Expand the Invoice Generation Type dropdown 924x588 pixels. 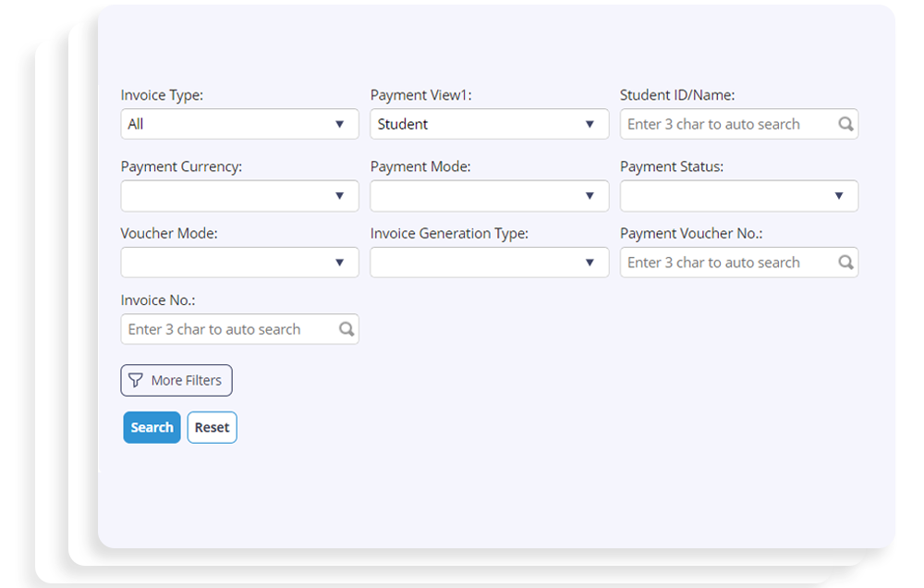pos(490,263)
